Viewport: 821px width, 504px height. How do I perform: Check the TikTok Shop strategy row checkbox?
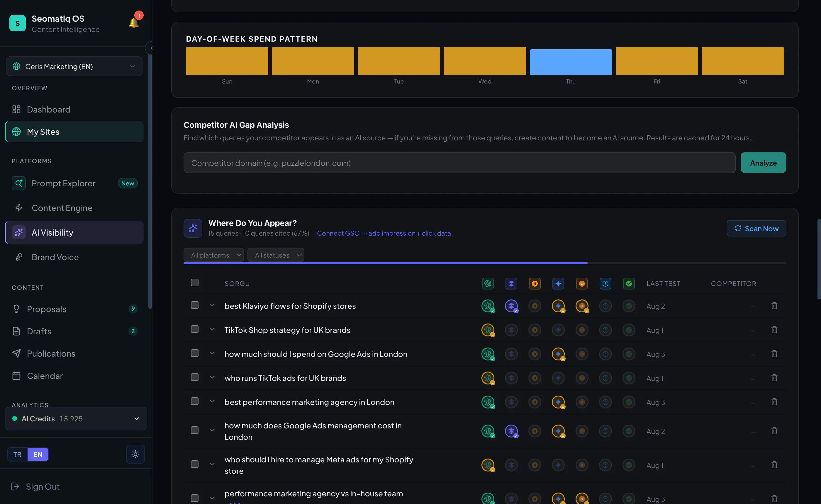(x=194, y=329)
